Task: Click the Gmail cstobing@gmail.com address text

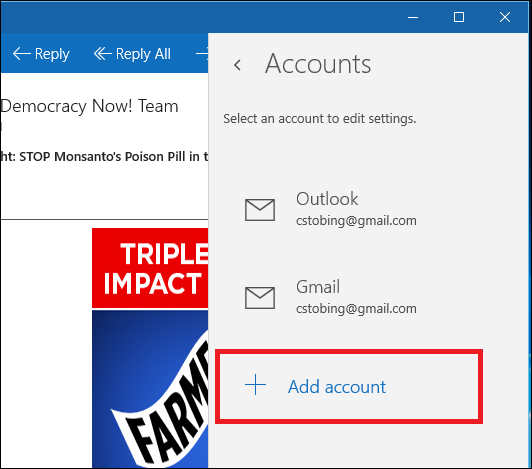Action: (356, 309)
